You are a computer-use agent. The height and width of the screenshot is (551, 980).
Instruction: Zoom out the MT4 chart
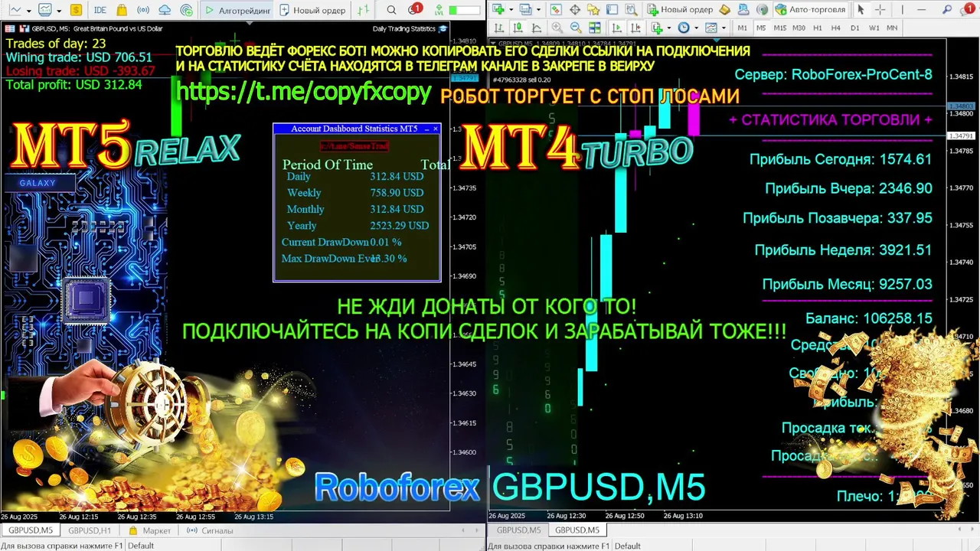[576, 28]
